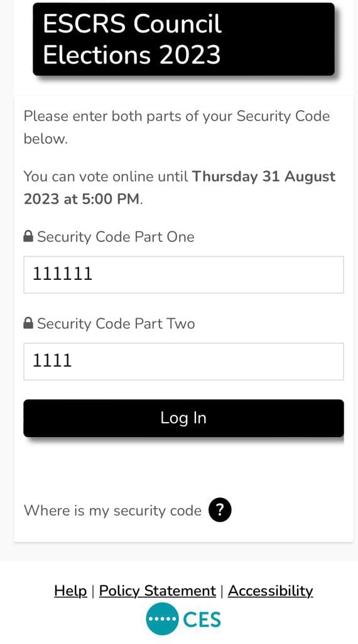Image resolution: width=358 pixels, height=644 pixels.
Task: Click the black Log In button
Action: (183, 418)
